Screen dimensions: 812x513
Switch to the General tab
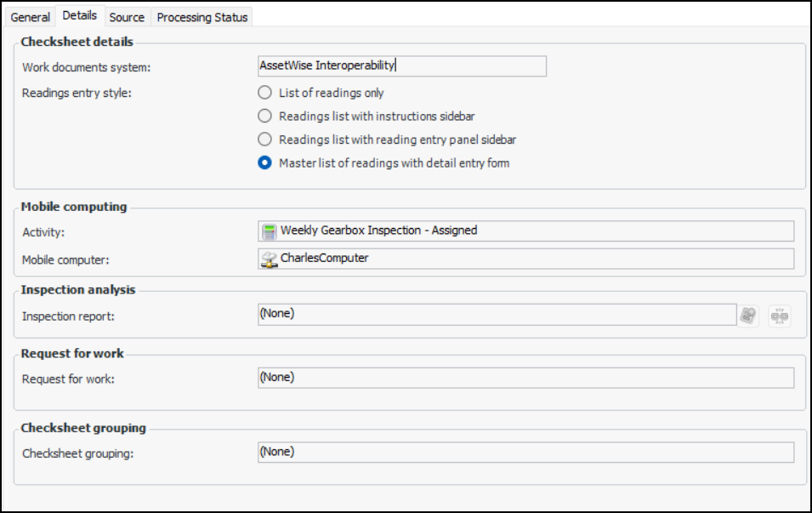(30, 17)
